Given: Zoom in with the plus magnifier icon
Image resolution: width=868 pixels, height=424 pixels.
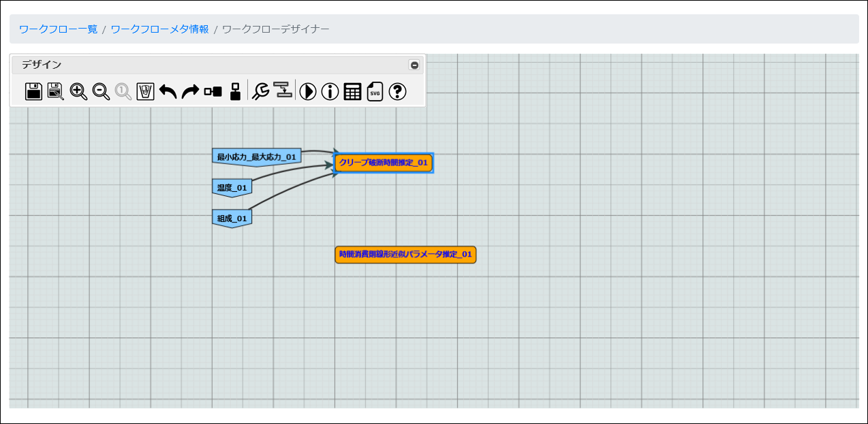Looking at the screenshot, I should [79, 91].
